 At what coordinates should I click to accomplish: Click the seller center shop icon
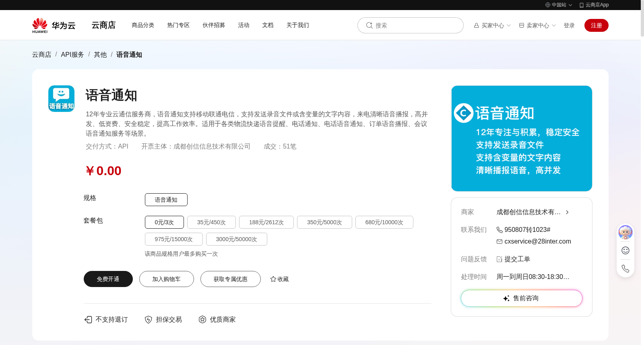tap(521, 25)
